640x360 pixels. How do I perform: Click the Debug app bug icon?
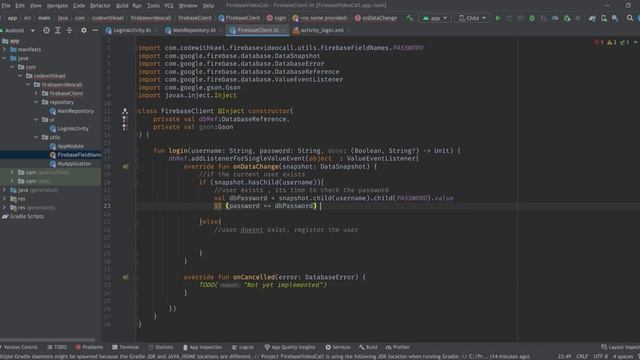point(532,18)
